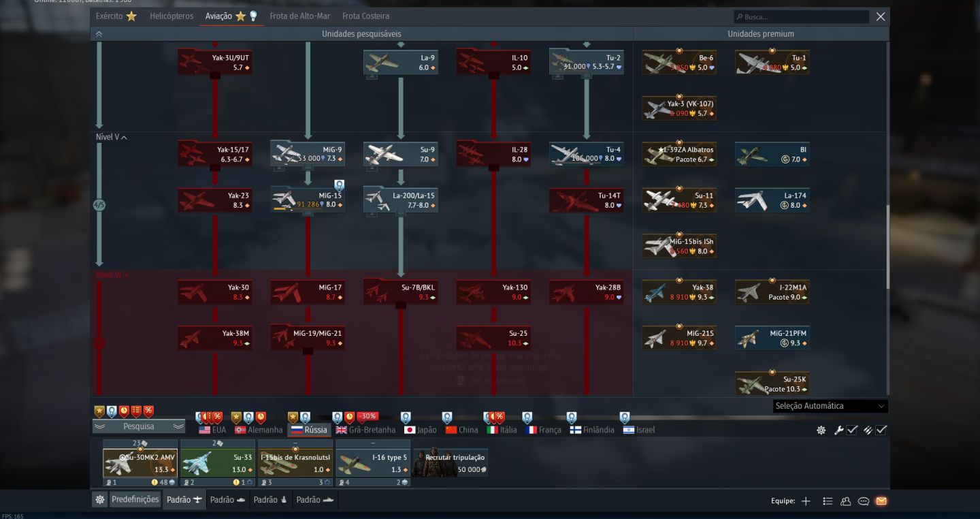Collapse the Nível VI tier
The image size is (980, 519).
click(112, 275)
